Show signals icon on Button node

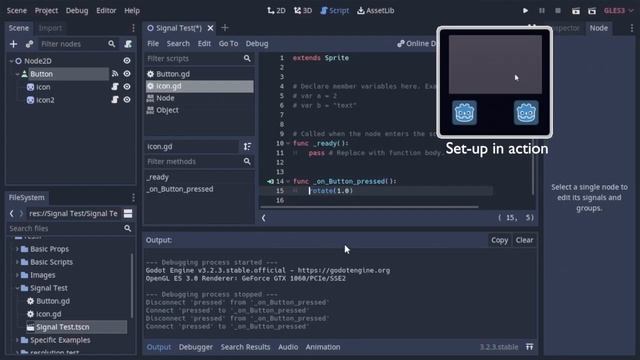[115, 74]
